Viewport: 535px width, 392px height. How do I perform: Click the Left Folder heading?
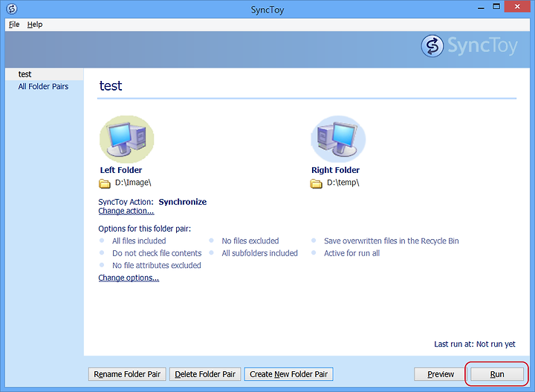point(121,170)
